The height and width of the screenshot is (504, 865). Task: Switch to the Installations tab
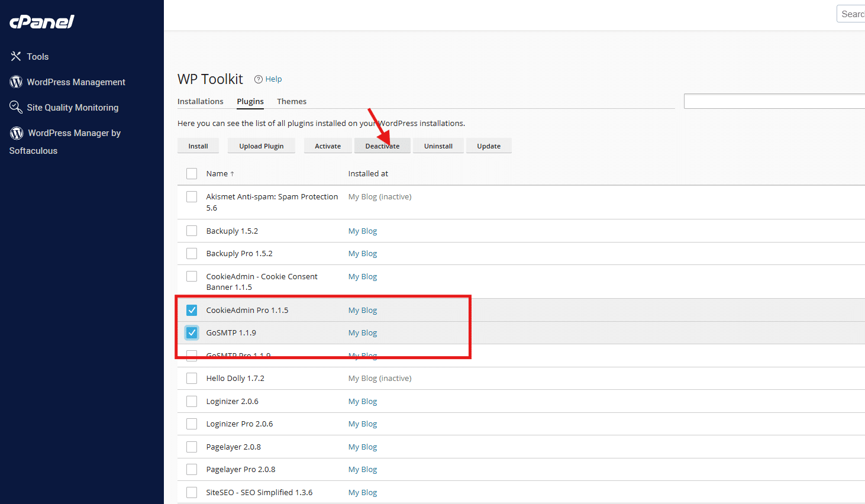pos(200,101)
